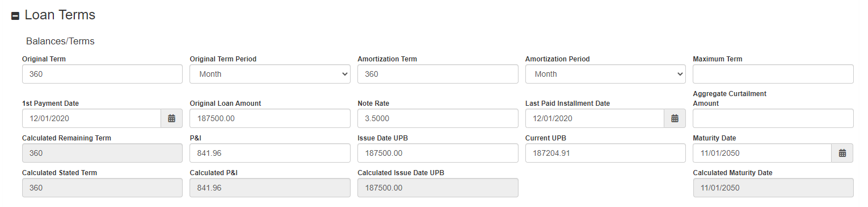This screenshot has height=207, width=868.
Task: Edit the Original Loan Amount field
Action: 270,118
